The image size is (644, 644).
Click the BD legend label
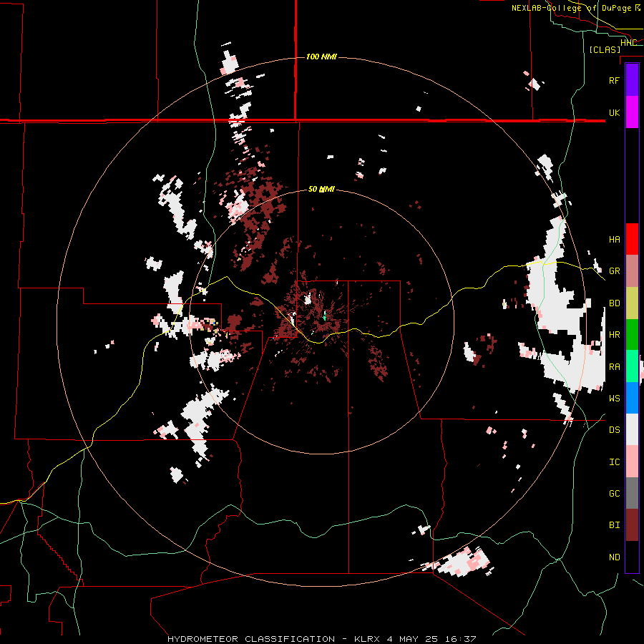[614, 303]
